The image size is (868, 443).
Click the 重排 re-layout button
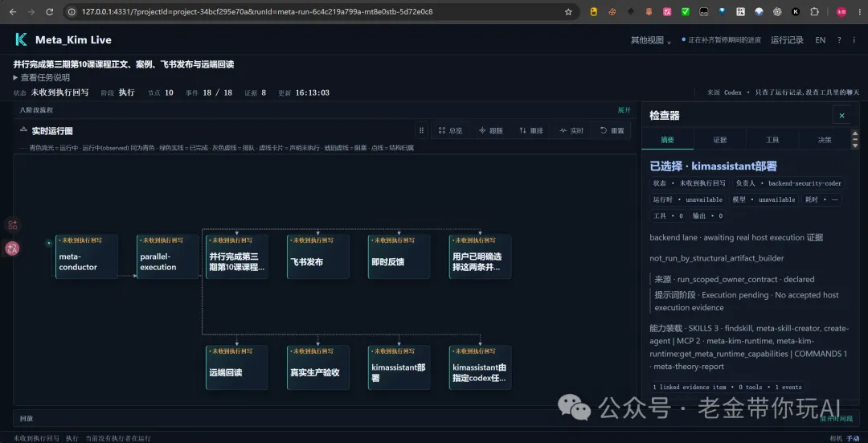[531, 131]
